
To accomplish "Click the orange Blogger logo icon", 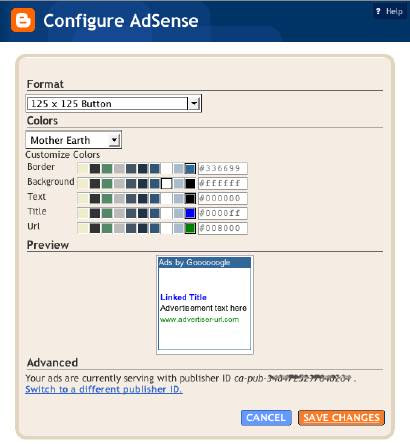I will click(23, 20).
